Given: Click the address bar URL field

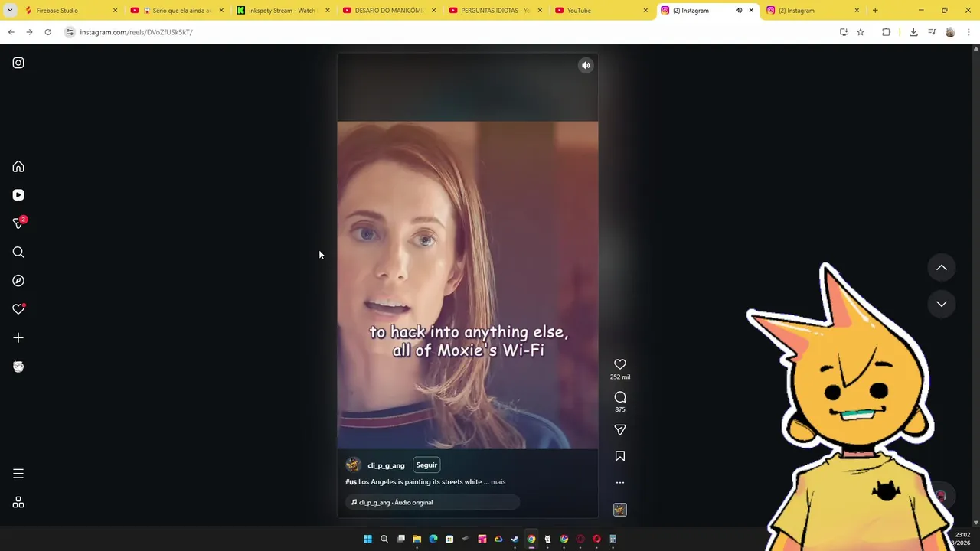Looking at the screenshot, I should click(x=452, y=32).
